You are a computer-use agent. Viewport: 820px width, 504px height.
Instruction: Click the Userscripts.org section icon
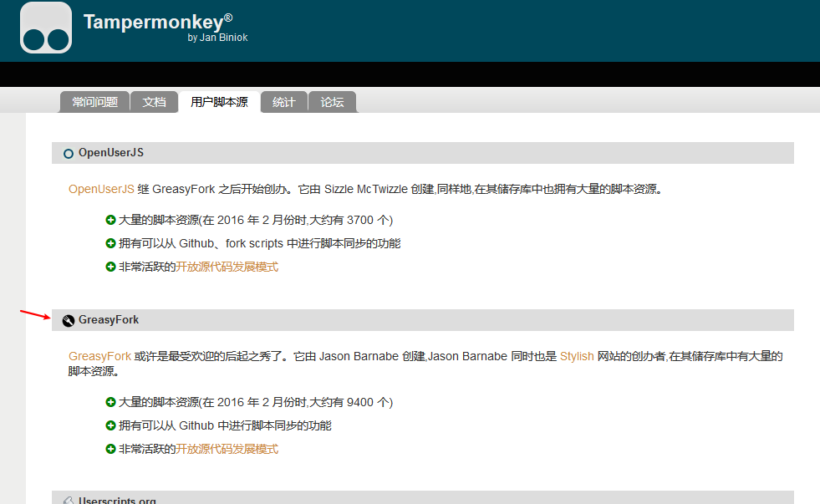(69, 501)
